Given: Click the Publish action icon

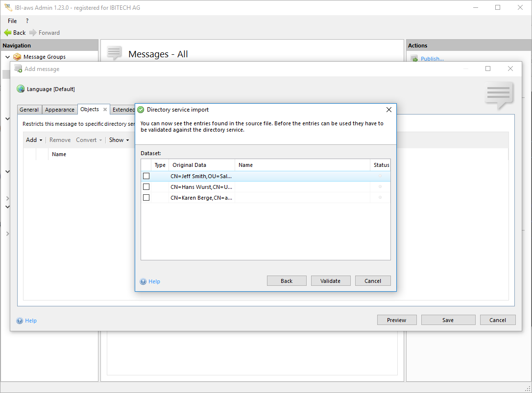Looking at the screenshot, I should click(x=414, y=59).
